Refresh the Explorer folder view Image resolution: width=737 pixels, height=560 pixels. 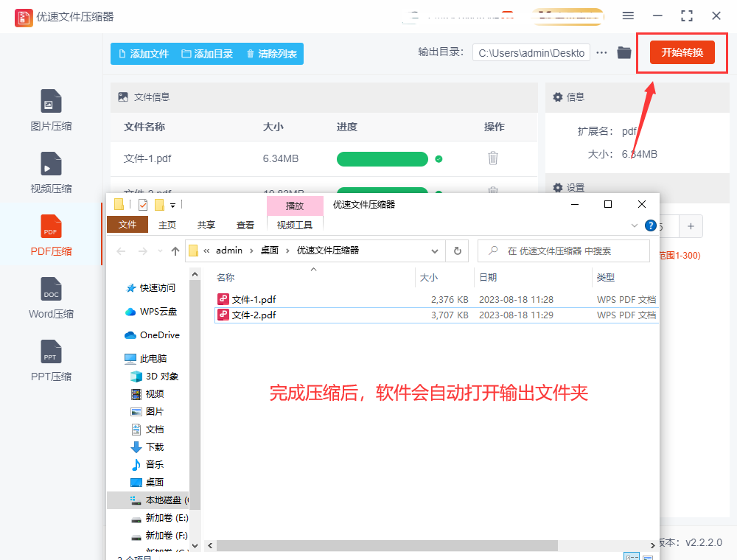click(x=458, y=251)
